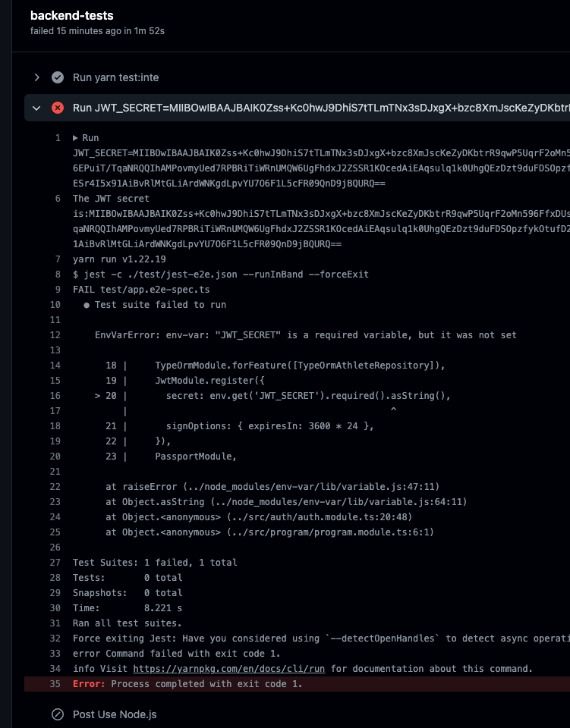Click the Run JWT_SECRET step title
The width and height of the screenshot is (570, 728).
click(320, 108)
